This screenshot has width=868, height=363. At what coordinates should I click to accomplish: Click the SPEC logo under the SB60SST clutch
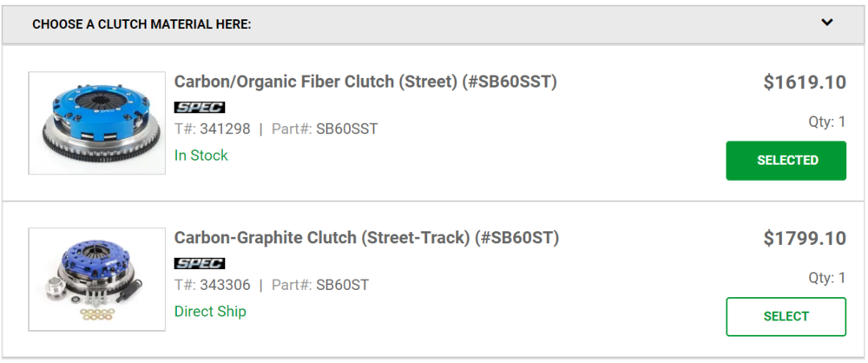(x=200, y=108)
